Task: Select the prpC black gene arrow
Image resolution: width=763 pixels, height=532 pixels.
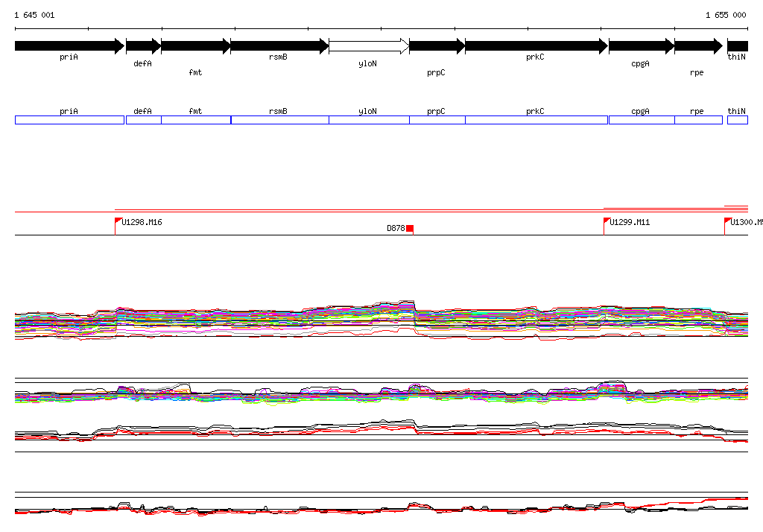Action: click(437, 46)
